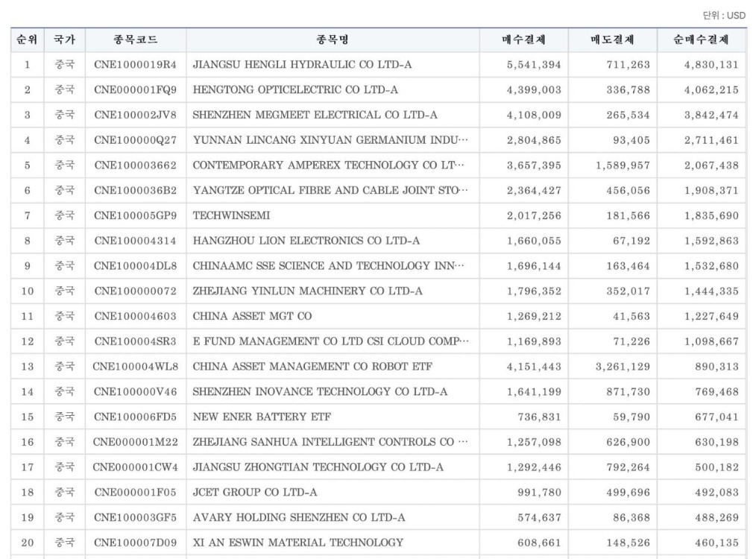The width and height of the screenshot is (756, 559).
Task: Click stock code CNE100004603
Action: click(x=136, y=316)
